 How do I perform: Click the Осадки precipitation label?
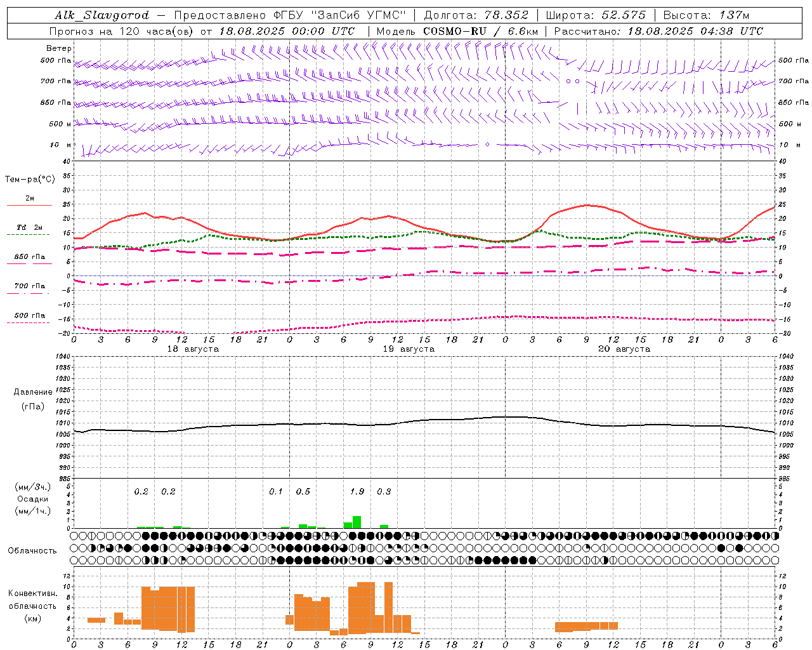pyautogui.click(x=32, y=499)
